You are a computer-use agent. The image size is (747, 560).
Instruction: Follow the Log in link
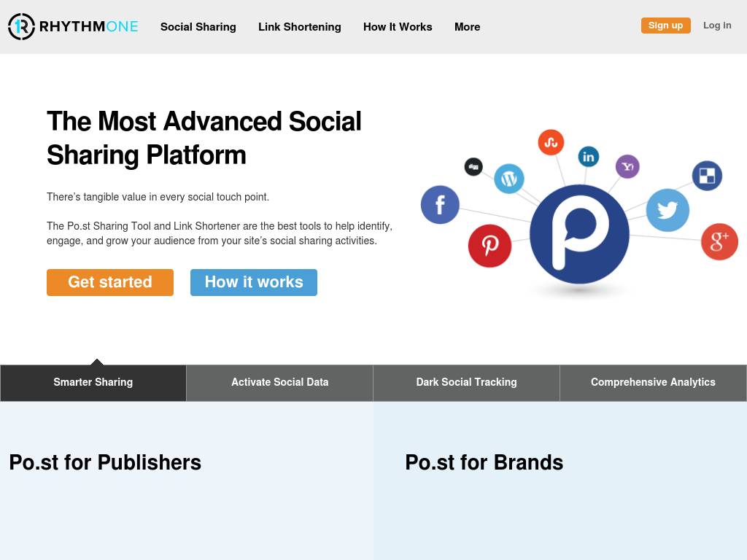coord(717,26)
